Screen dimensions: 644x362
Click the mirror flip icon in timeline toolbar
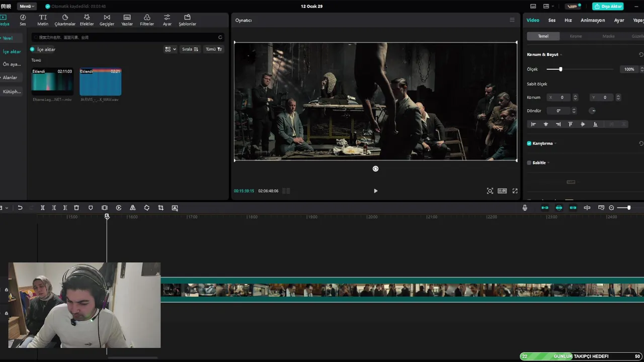pos(133,208)
